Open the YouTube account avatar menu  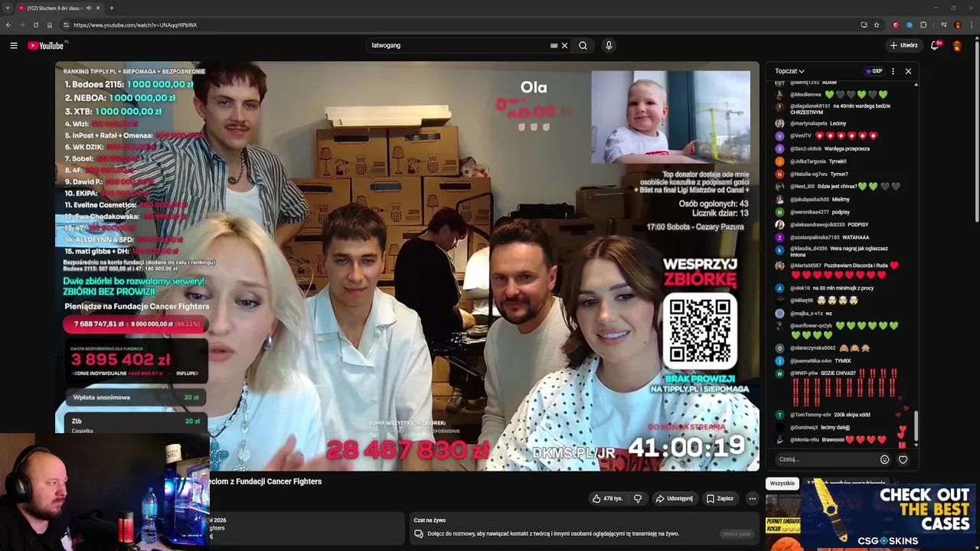(957, 45)
